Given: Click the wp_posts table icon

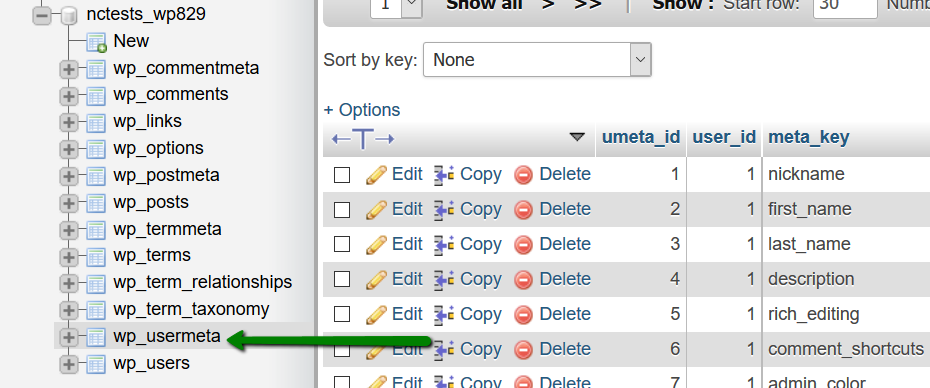Looking at the screenshot, I should click(x=95, y=202).
